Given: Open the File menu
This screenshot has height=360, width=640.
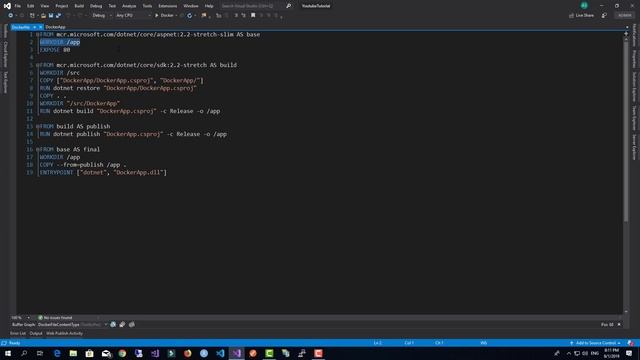Looking at the screenshot, I should coord(18,6).
